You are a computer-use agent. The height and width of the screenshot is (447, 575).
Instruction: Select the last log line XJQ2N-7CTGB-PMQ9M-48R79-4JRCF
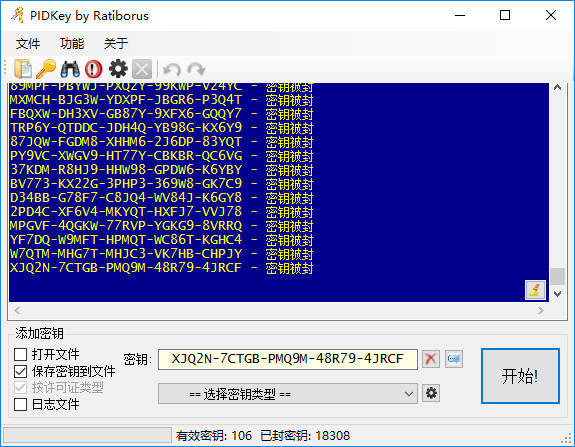point(161,268)
